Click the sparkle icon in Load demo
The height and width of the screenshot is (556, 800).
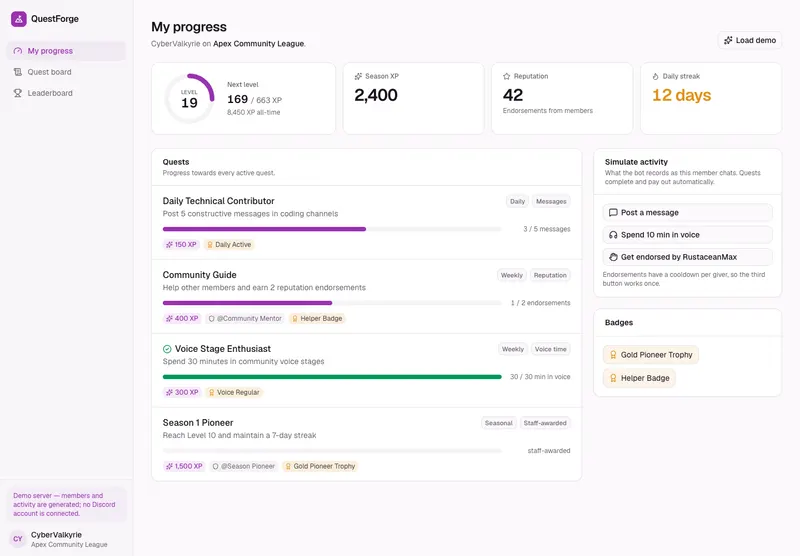click(728, 40)
